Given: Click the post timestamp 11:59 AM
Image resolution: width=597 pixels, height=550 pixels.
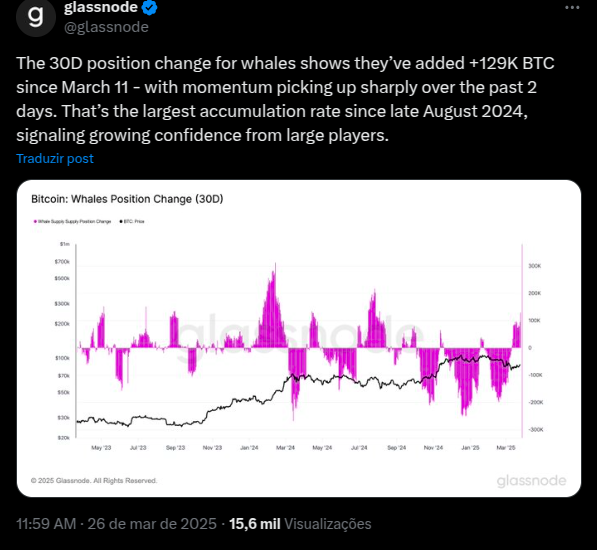Looking at the screenshot, I should pos(46,524).
